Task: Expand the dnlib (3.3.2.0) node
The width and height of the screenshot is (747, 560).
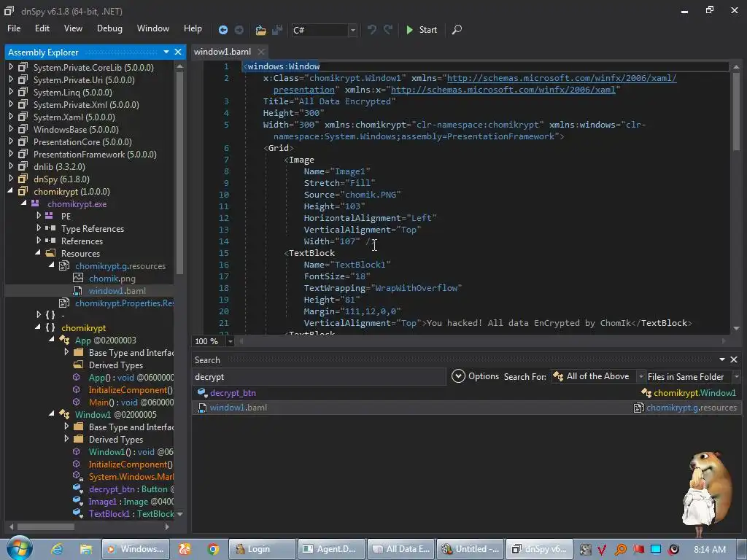Action: coord(11,166)
